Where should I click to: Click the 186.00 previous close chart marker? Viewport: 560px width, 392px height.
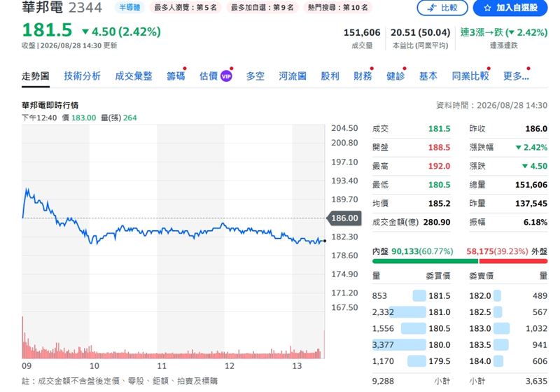[344, 218]
